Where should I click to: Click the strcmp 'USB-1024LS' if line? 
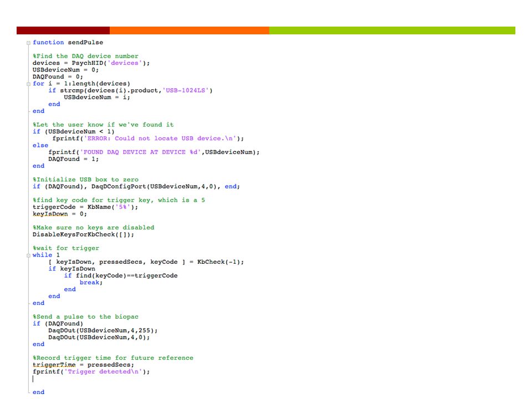coord(130,90)
